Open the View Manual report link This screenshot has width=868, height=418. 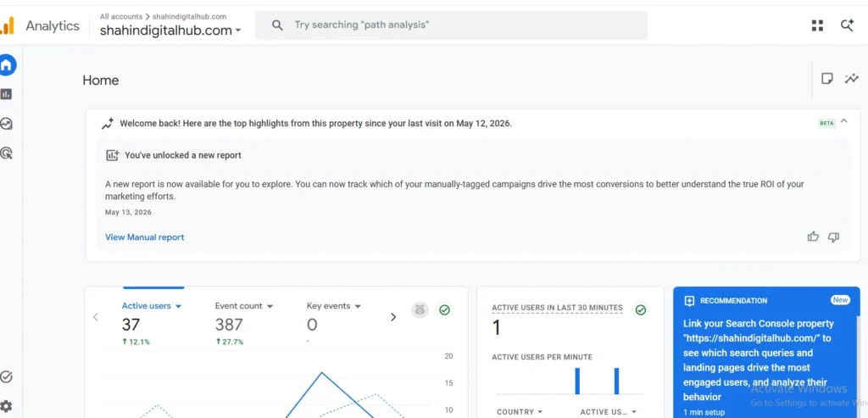144,237
